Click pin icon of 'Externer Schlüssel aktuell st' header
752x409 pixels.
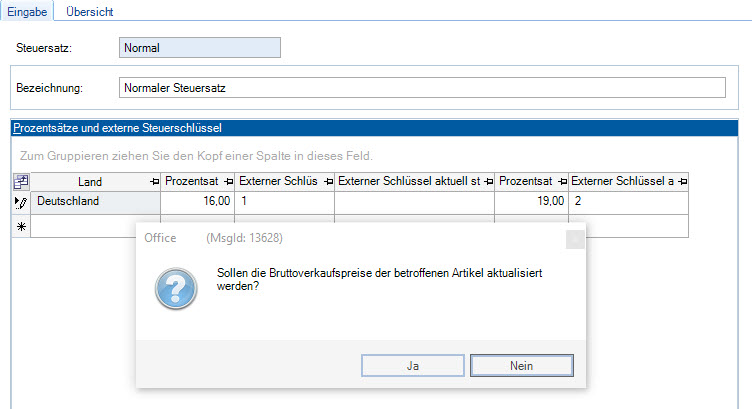[x=487, y=181]
